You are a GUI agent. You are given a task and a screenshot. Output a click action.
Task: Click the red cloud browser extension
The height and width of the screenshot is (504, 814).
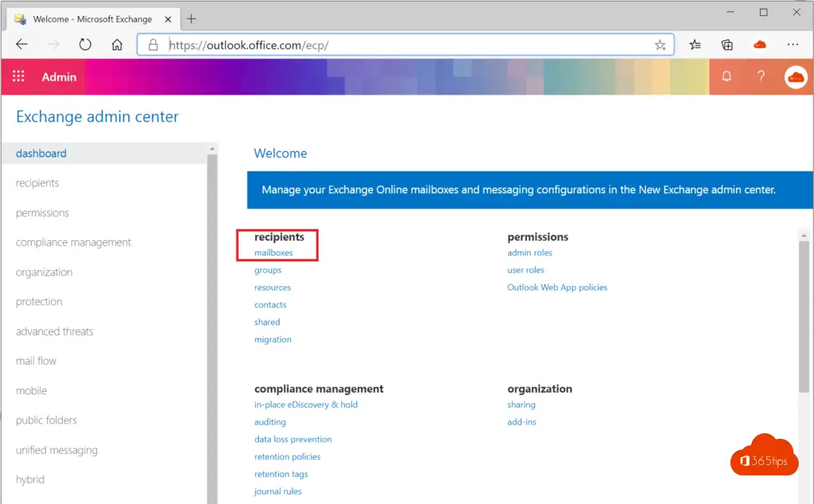(759, 45)
